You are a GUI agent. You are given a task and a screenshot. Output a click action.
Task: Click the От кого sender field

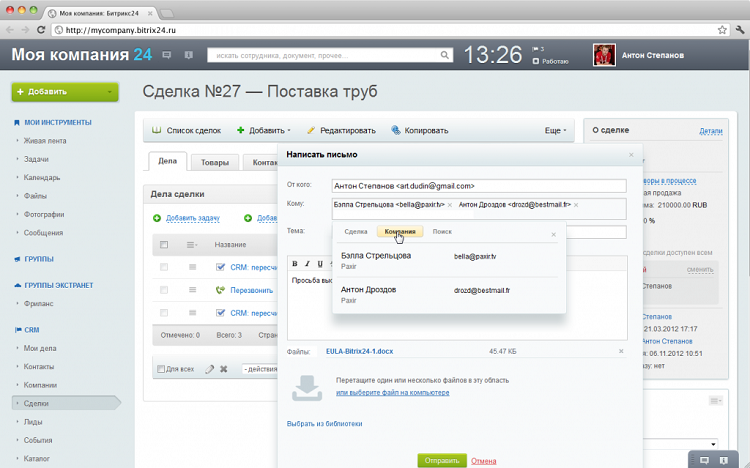click(x=479, y=186)
